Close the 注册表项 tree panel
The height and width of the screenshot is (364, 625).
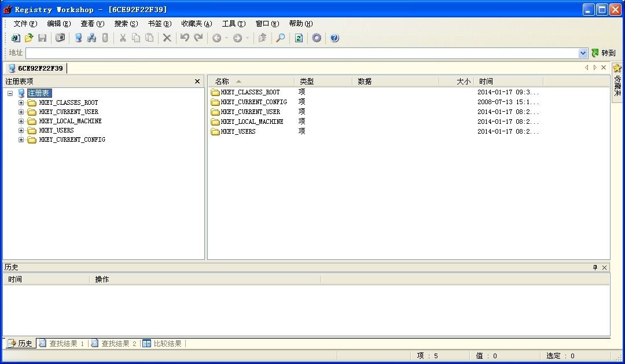coord(197,82)
